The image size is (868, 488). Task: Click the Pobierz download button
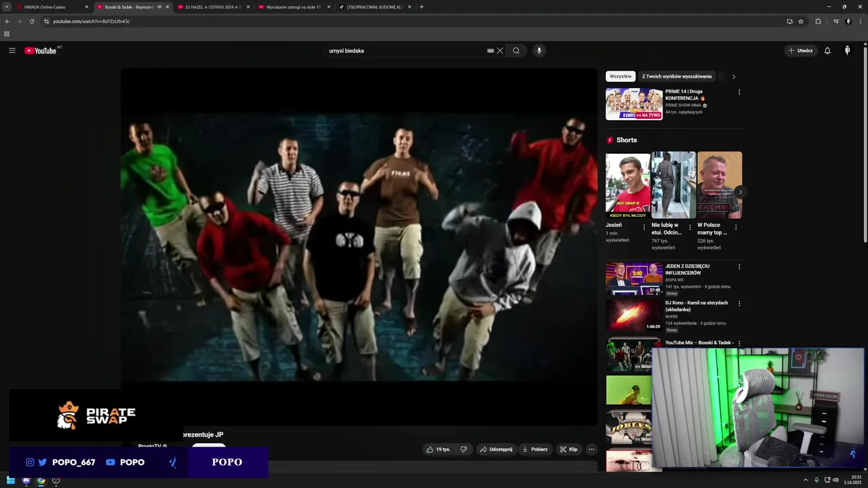(x=535, y=449)
